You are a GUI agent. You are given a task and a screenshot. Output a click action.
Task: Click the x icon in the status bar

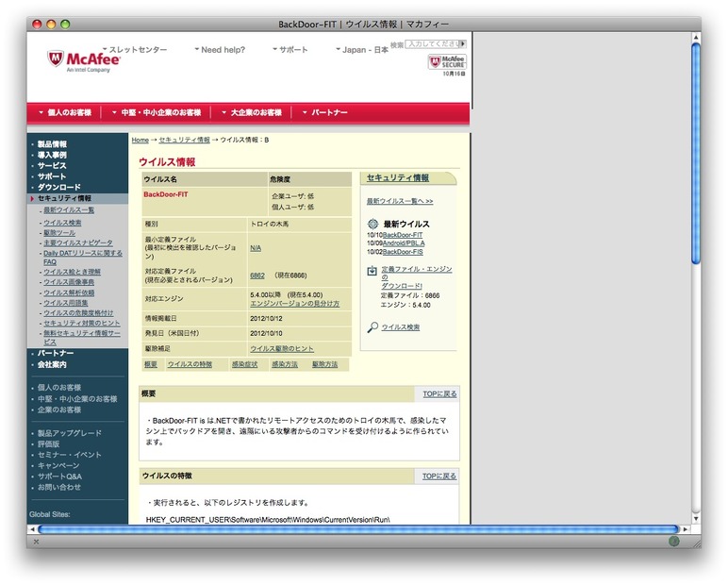36,542
